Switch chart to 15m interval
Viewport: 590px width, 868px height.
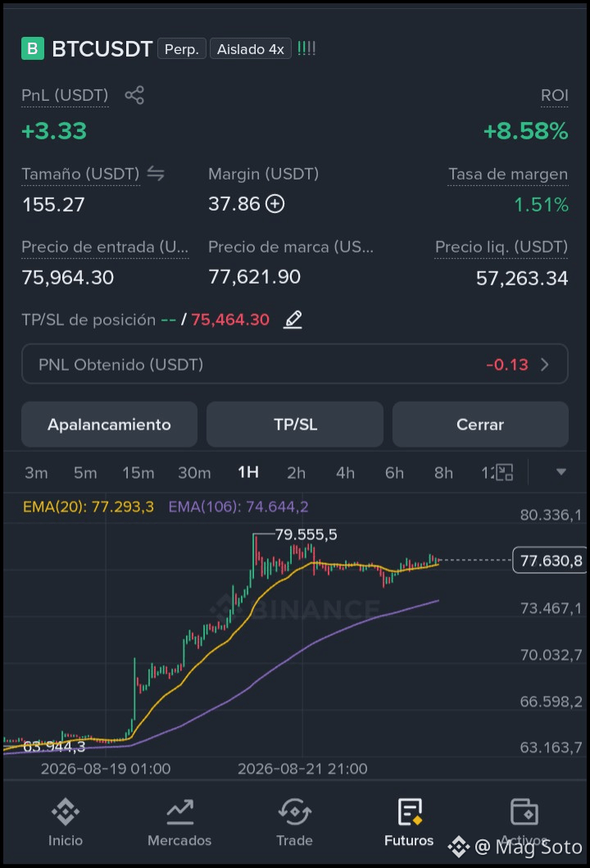(x=138, y=473)
